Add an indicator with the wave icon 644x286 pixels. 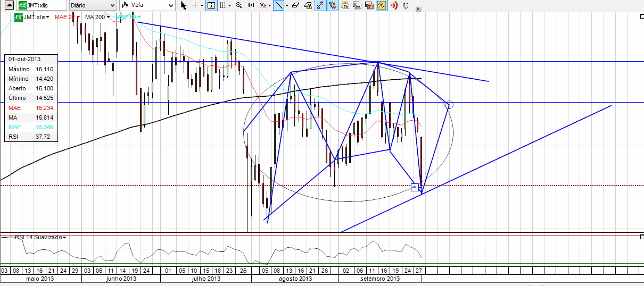(x=262, y=5)
